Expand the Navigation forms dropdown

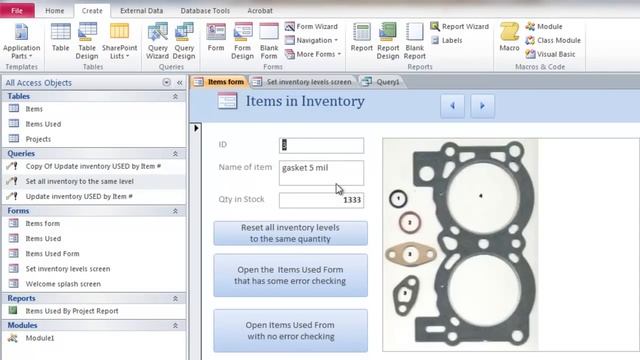pos(311,40)
